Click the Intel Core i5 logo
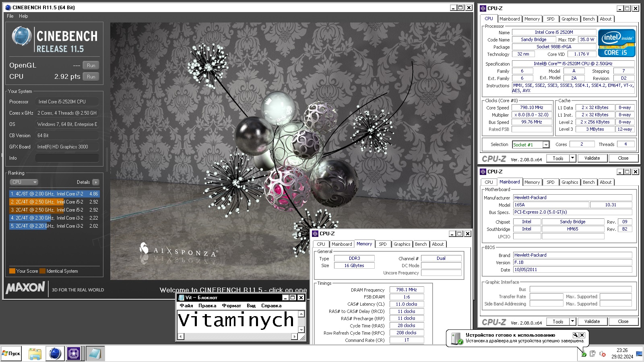This screenshot has width=644, height=362. click(x=616, y=43)
